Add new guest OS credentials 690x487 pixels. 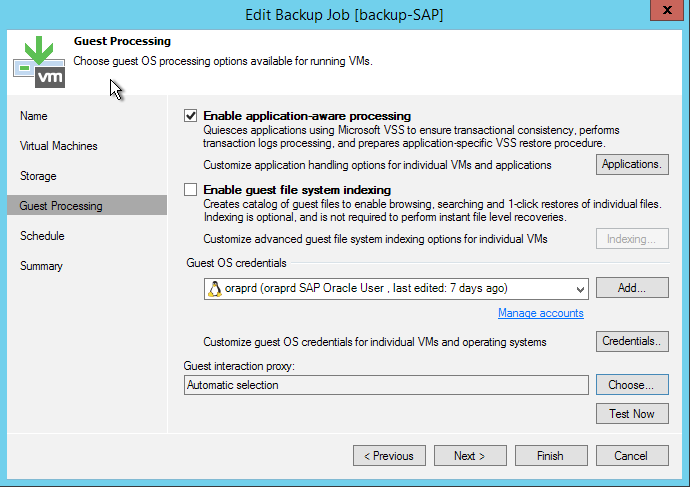click(632, 288)
